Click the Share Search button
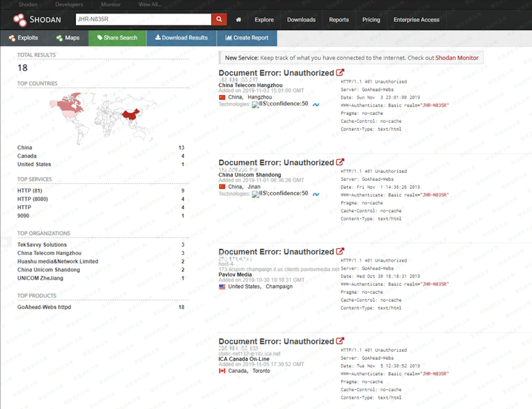This screenshot has width=532, height=409. point(117,38)
